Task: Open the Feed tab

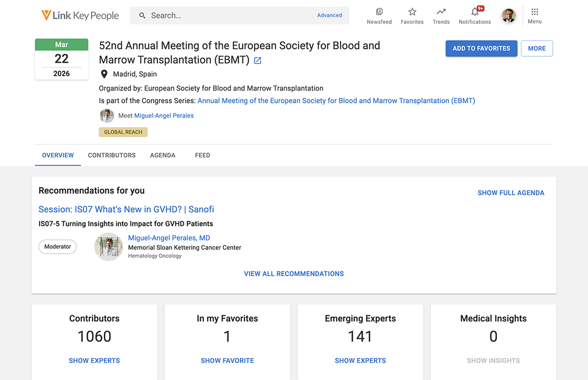Action: coord(202,155)
